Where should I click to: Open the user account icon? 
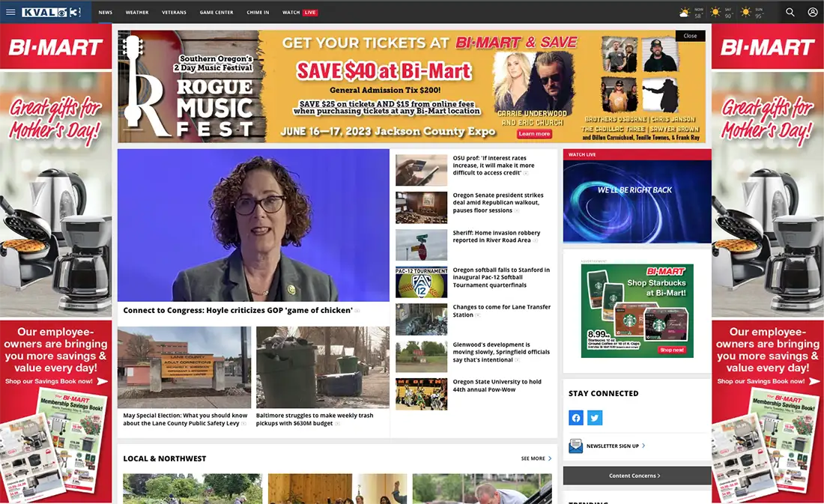point(813,12)
